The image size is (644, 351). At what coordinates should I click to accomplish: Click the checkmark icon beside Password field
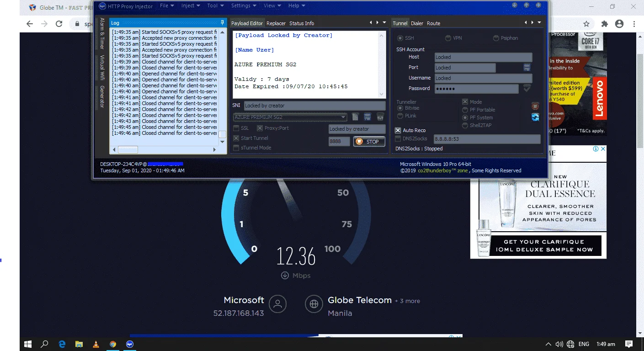click(527, 88)
